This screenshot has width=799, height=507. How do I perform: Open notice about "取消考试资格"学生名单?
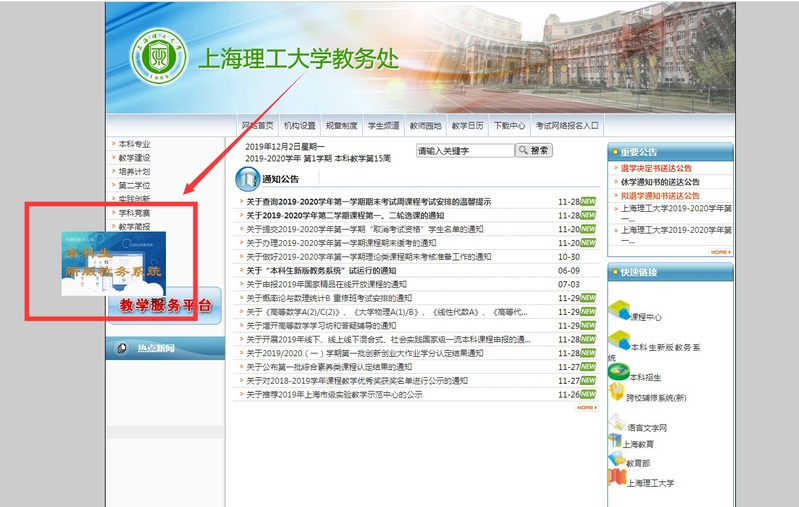[365, 229]
